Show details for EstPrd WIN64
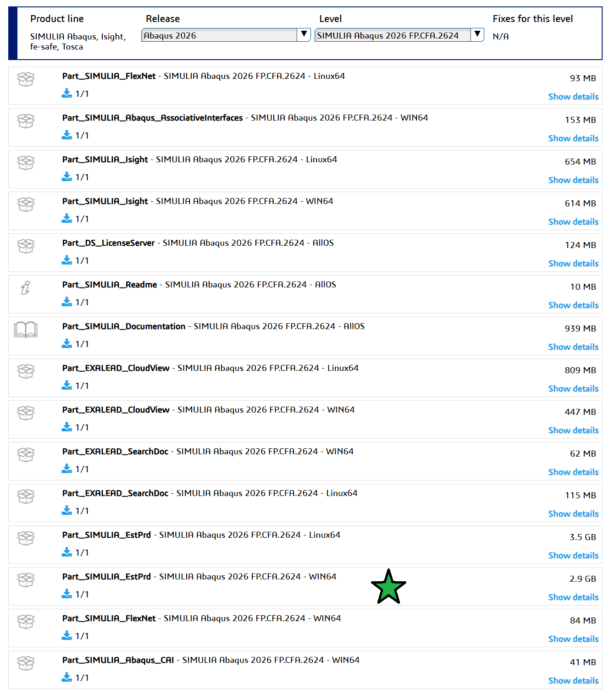609x700 pixels. coord(573,597)
